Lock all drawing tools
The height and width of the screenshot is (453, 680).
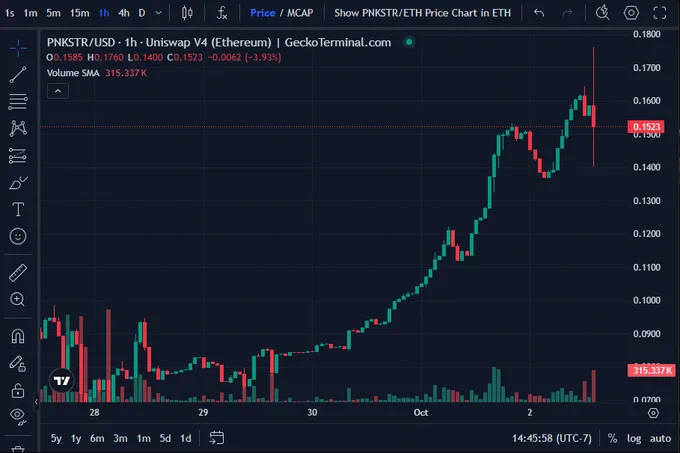tap(18, 390)
